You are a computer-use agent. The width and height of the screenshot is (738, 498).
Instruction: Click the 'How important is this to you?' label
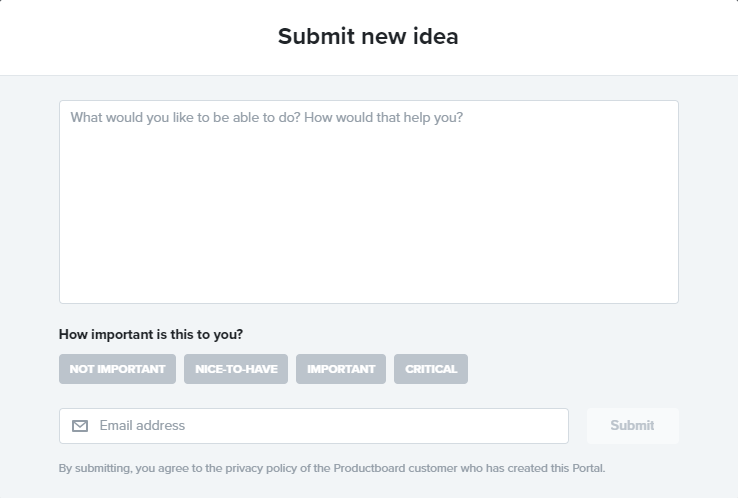(x=151, y=334)
